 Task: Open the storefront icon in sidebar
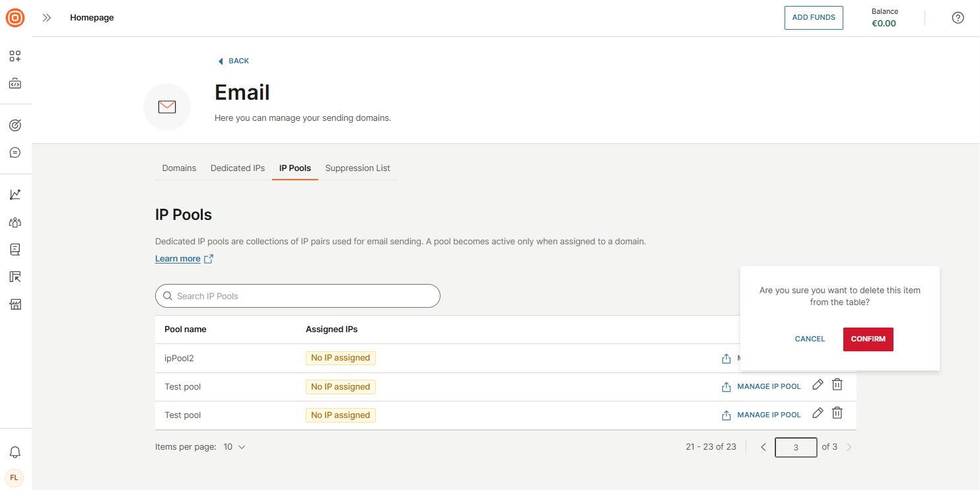coord(15,304)
